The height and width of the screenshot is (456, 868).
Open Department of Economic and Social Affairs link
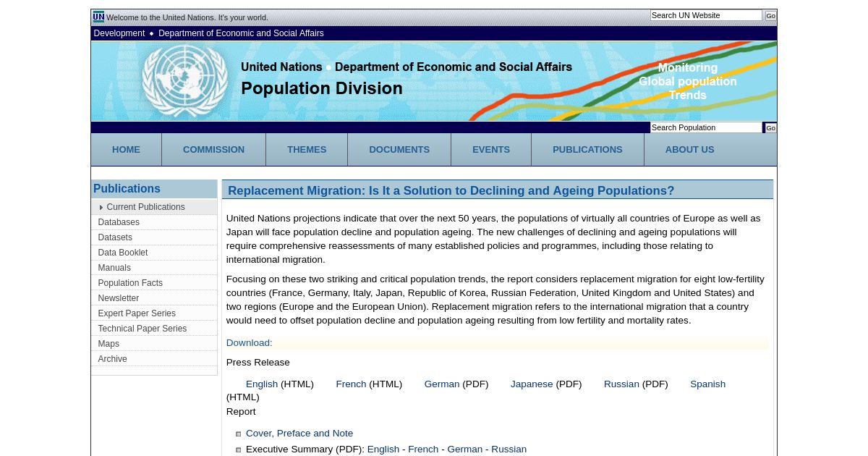241,33
